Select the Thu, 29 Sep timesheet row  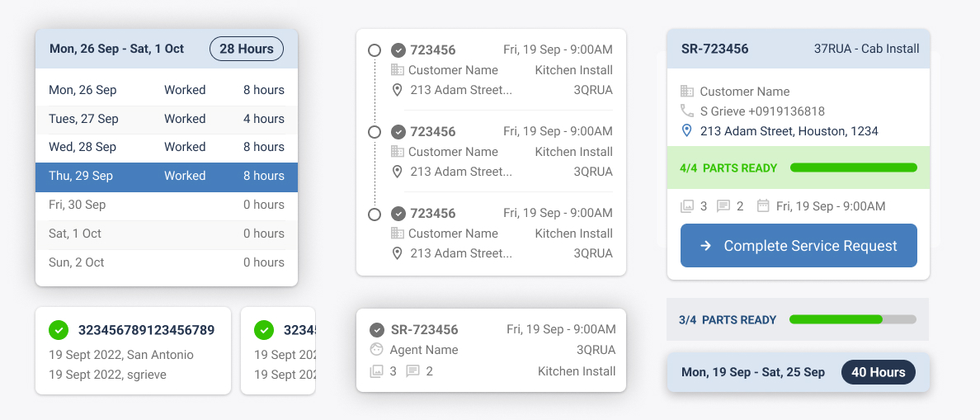167,176
